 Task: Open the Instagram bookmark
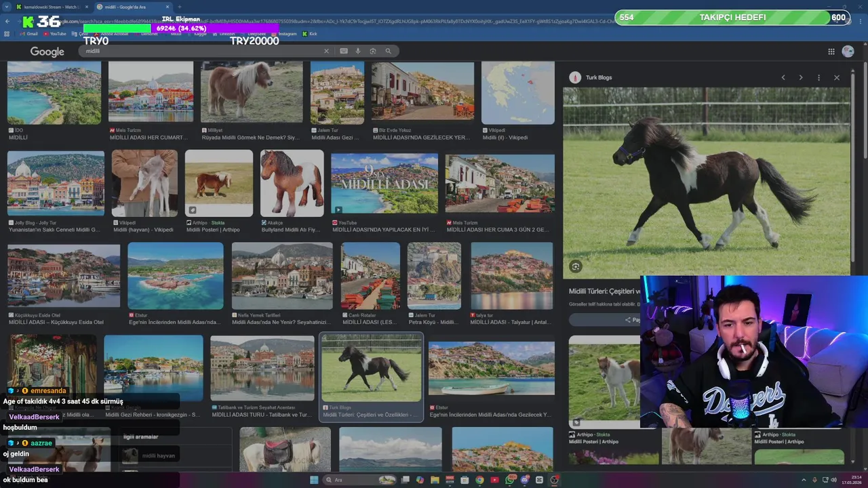284,34
